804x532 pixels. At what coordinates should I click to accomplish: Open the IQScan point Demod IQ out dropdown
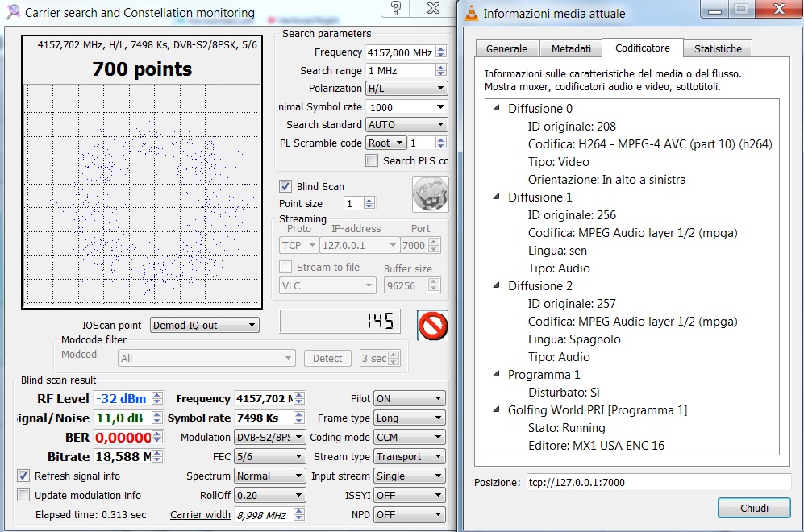[204, 325]
